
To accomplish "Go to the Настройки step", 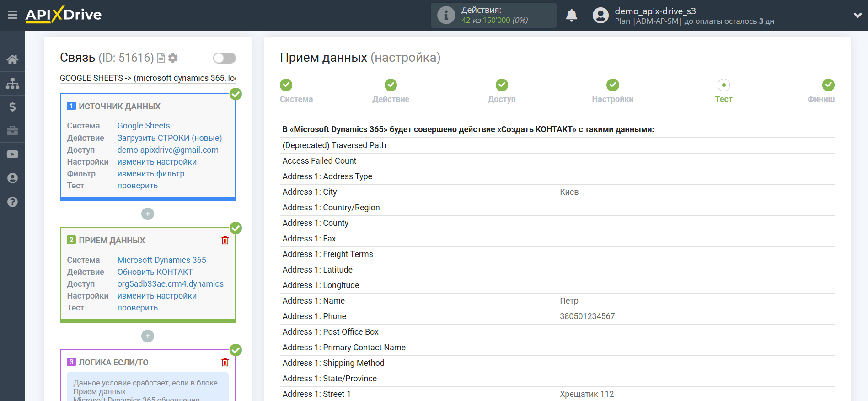I will 613,85.
